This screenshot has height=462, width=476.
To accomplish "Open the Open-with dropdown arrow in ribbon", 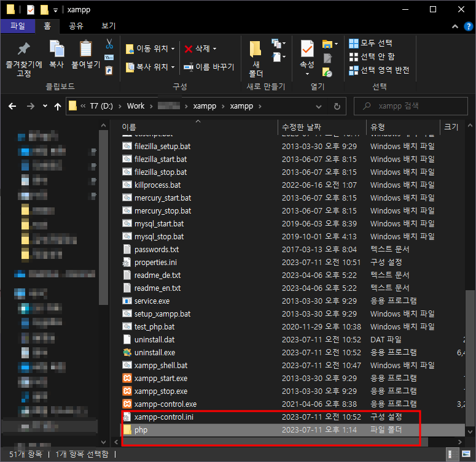I will point(336,44).
